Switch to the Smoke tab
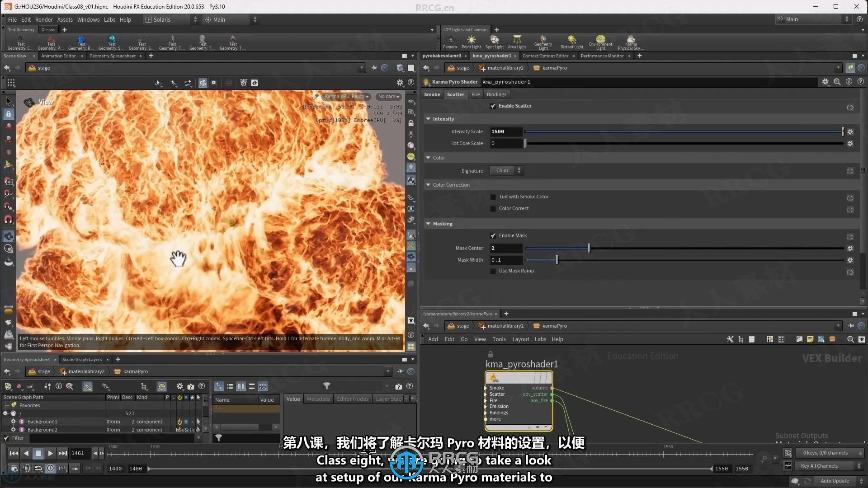 tap(432, 94)
